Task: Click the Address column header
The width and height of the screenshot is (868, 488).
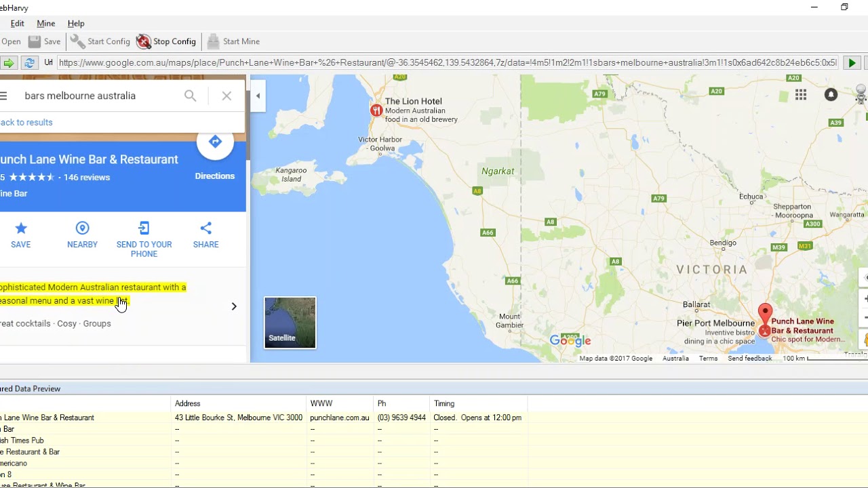Action: 239,403
